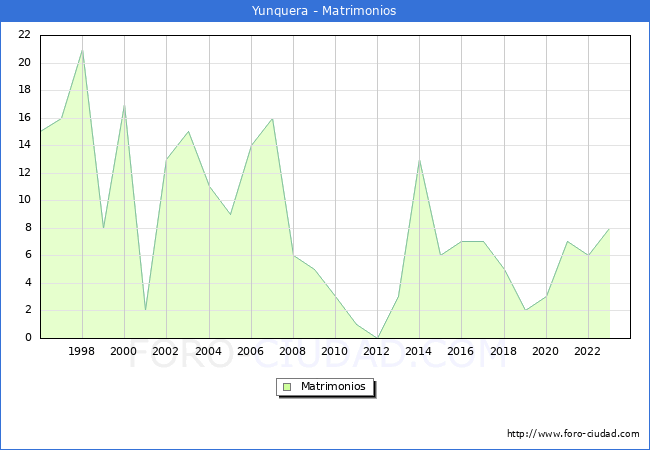Click the 2000 peak data point at 17
This screenshot has width=650, height=450.
click(x=124, y=105)
